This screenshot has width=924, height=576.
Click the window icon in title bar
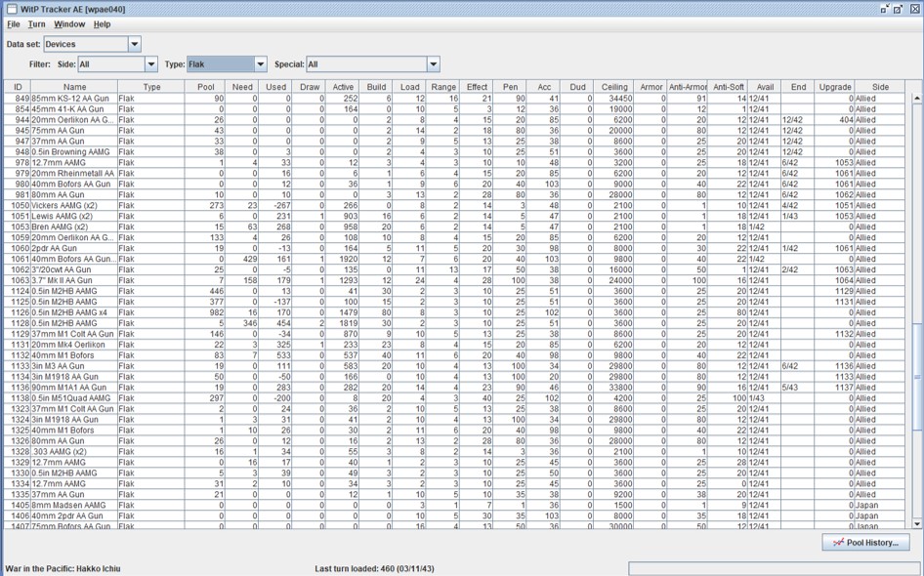coord(12,9)
